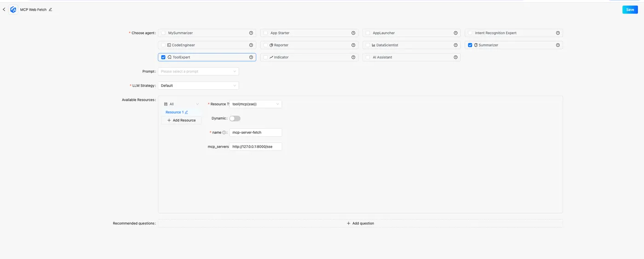The image size is (644, 259).
Task: Click the grid icon beside All
Action: pos(166,104)
